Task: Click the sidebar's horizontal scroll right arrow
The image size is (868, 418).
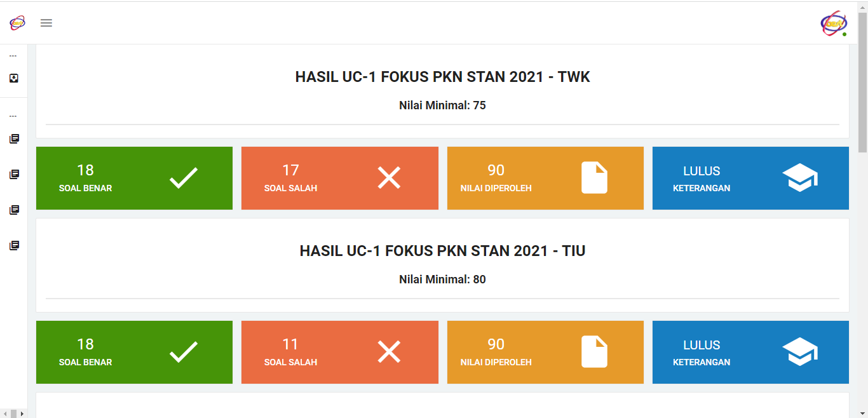Action: tap(23, 414)
